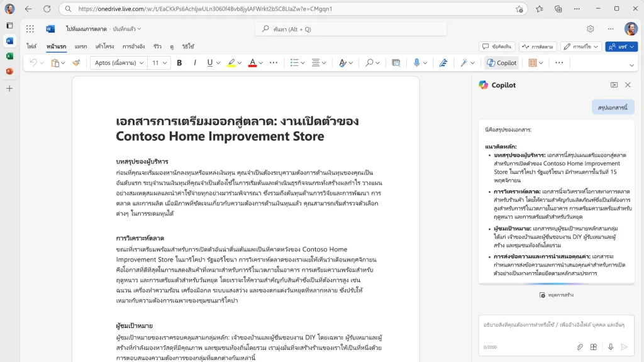
Task: Open the Styles icon
Action: coord(343,63)
